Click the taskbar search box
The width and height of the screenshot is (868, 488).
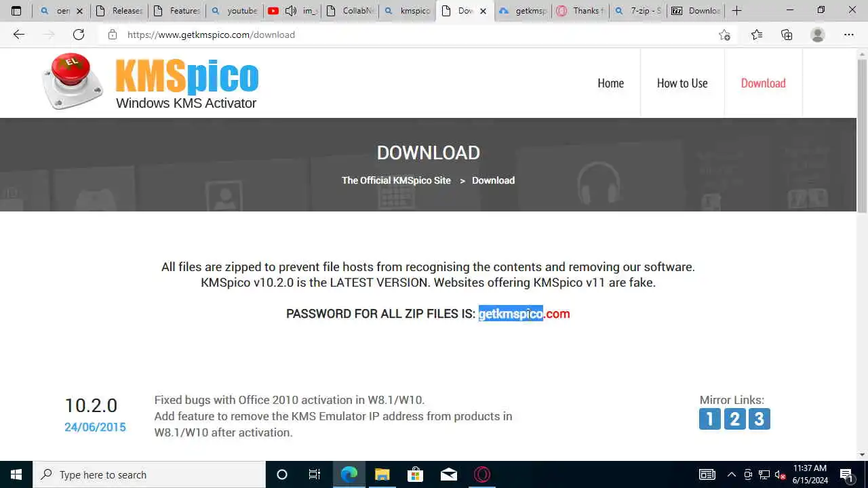click(x=149, y=474)
